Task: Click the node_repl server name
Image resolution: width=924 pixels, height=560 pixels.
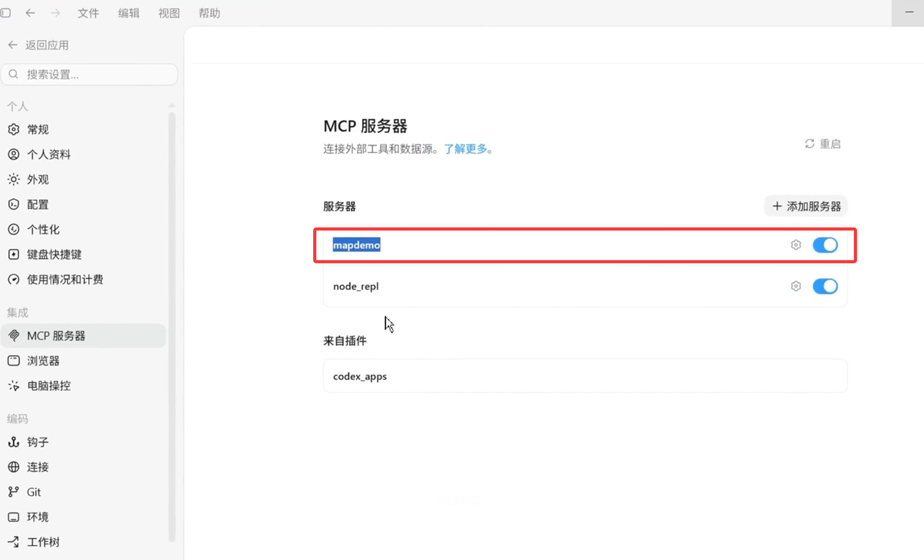Action: click(356, 286)
